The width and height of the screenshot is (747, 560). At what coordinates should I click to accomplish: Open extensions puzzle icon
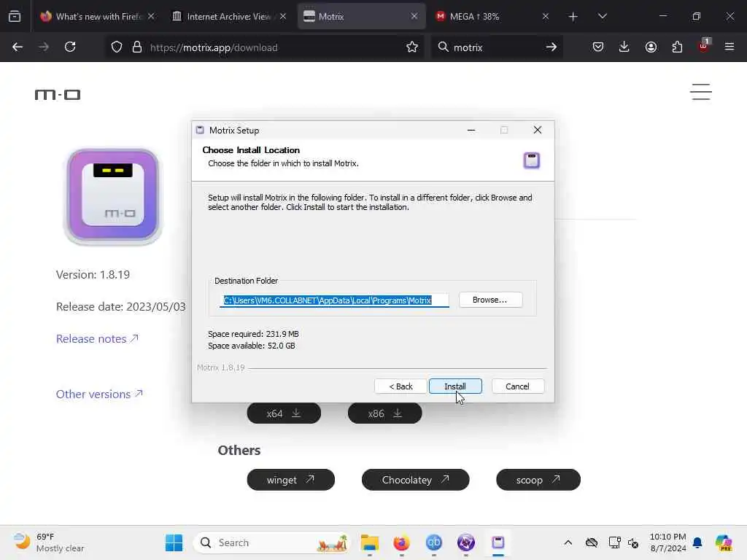pos(677,47)
